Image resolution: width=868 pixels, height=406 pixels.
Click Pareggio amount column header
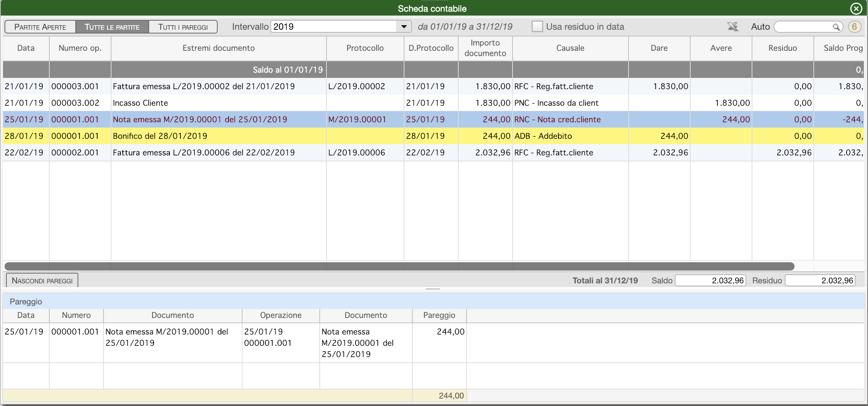(x=439, y=315)
